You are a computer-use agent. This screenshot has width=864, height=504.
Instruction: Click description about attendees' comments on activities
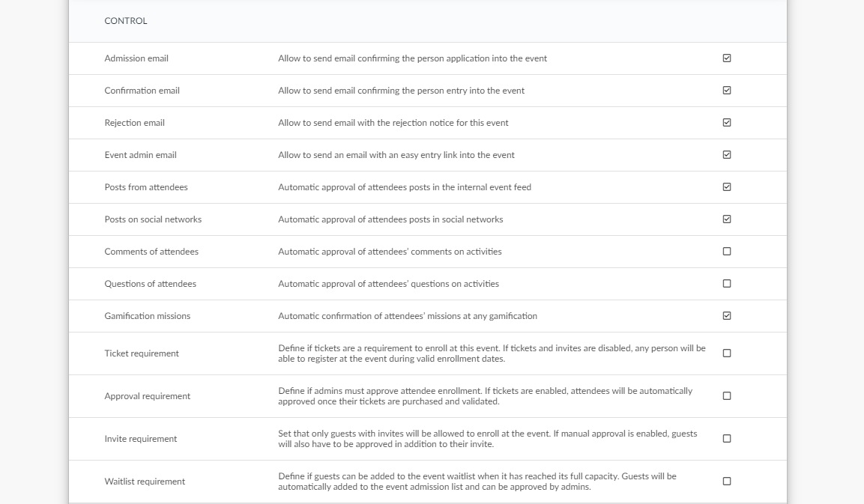click(390, 252)
